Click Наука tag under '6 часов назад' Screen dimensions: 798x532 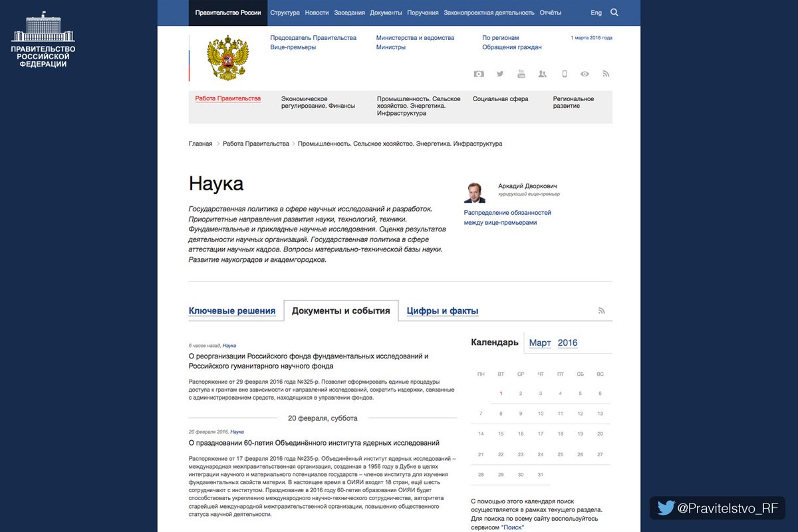229,346
